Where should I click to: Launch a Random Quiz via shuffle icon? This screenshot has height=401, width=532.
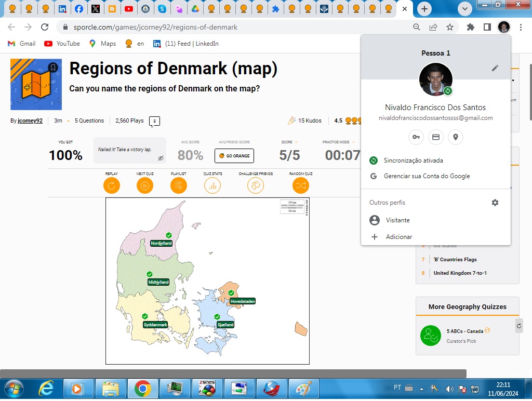[300, 185]
